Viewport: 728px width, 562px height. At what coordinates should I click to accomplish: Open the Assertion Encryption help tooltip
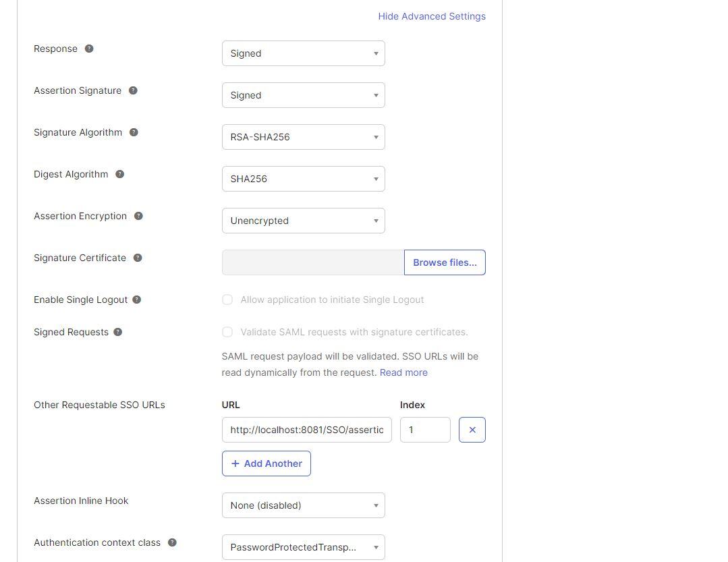coord(138,216)
